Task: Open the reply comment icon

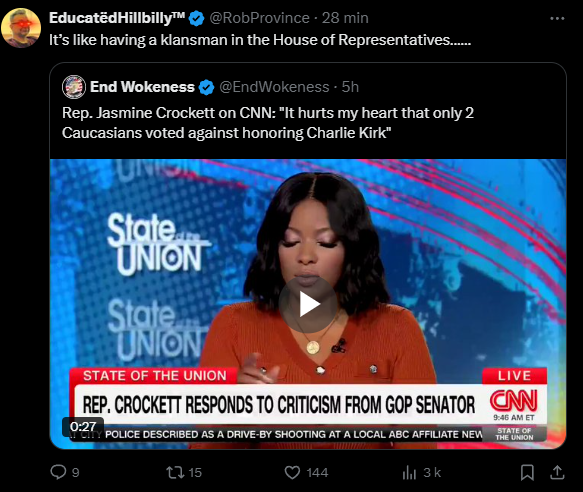Action: (58, 472)
